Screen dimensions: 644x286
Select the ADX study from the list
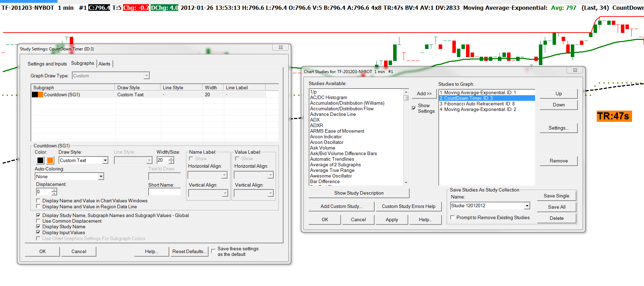coord(315,120)
